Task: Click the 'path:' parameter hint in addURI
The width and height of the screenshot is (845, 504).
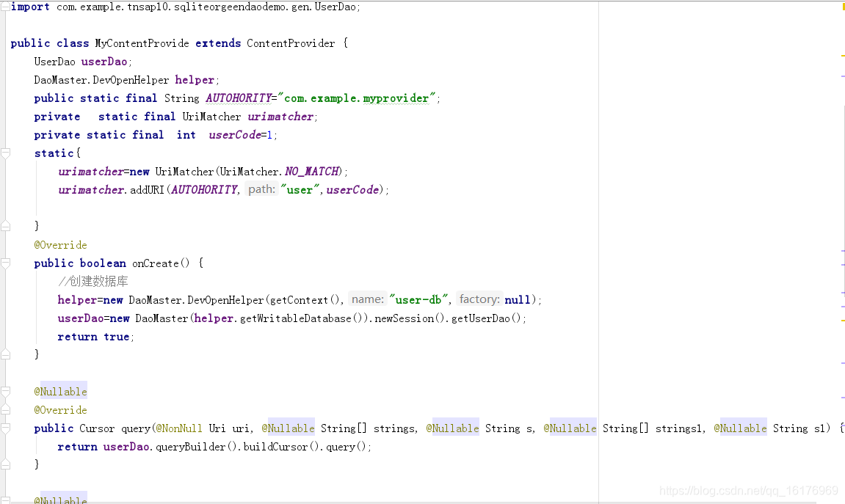Action: [x=261, y=189]
